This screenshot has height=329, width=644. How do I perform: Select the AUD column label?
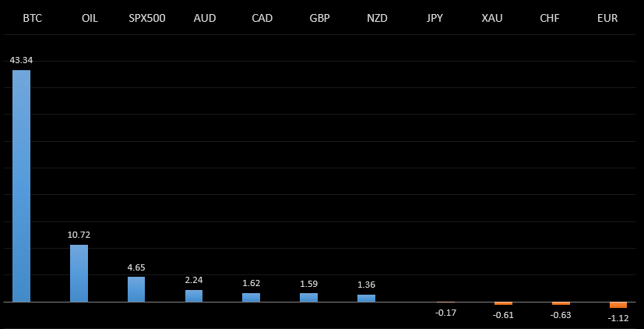click(x=205, y=18)
